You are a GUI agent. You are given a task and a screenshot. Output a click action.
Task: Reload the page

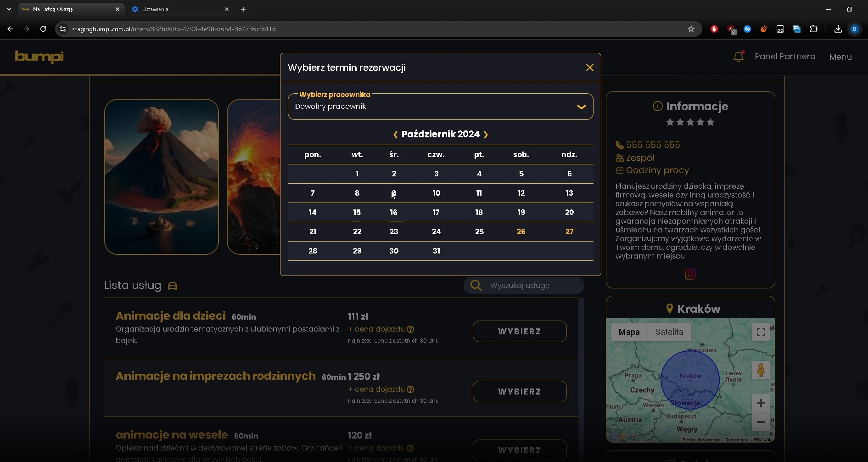[x=43, y=29]
